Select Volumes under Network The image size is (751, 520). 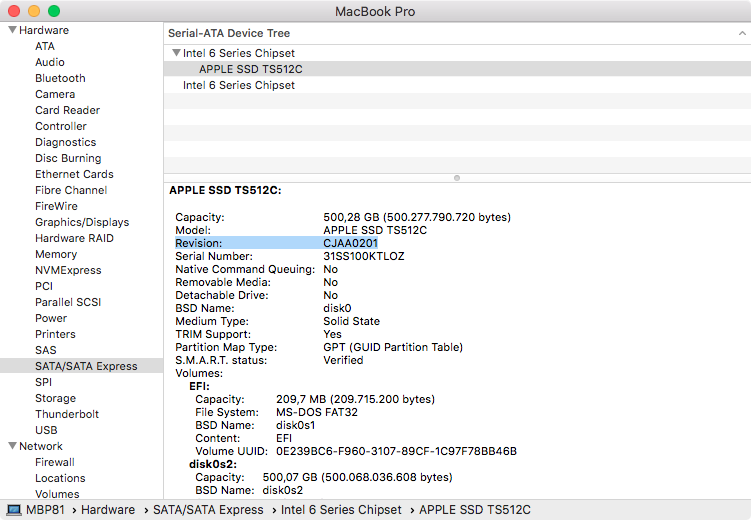(x=57, y=494)
